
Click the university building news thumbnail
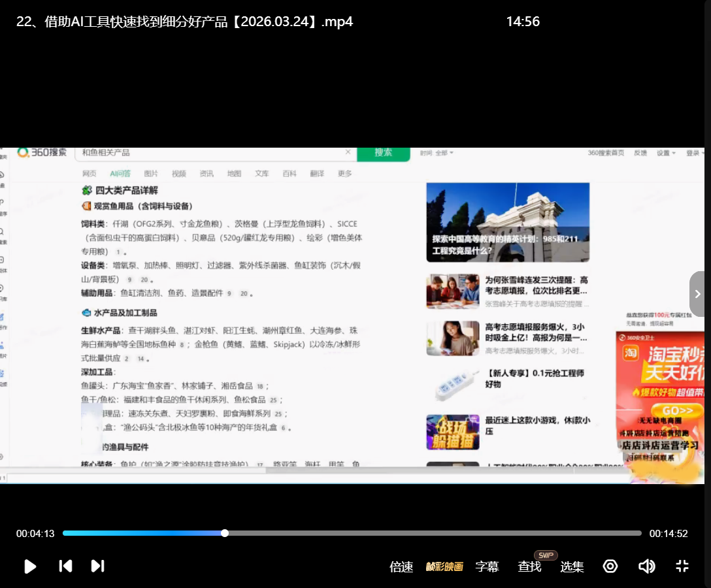pyautogui.click(x=508, y=222)
